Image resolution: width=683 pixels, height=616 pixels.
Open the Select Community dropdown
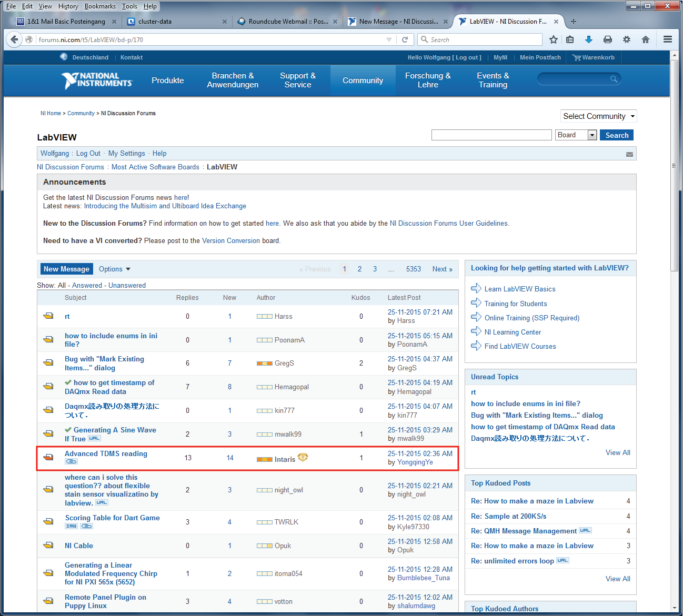tap(599, 116)
